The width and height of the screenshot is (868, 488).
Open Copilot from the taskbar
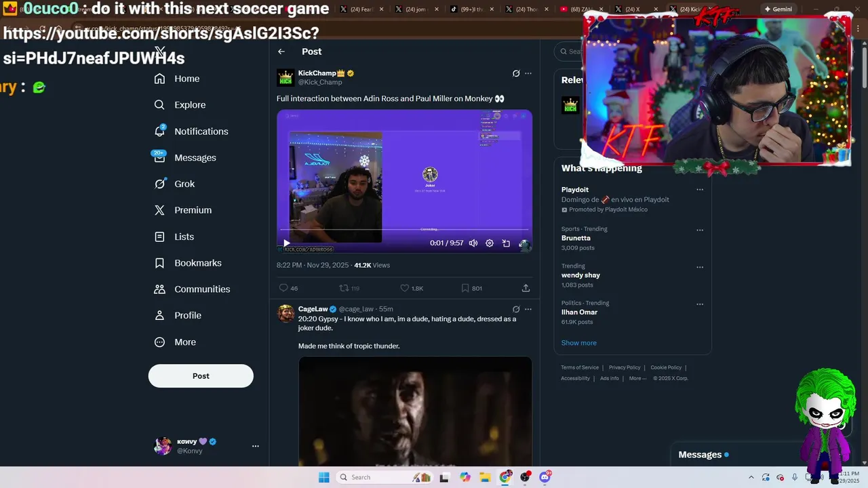[x=465, y=477]
